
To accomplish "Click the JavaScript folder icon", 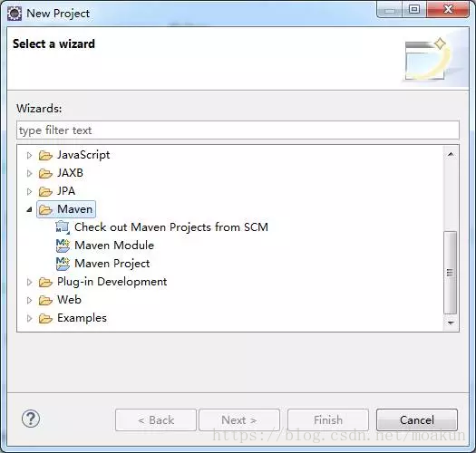I will pos(45,155).
